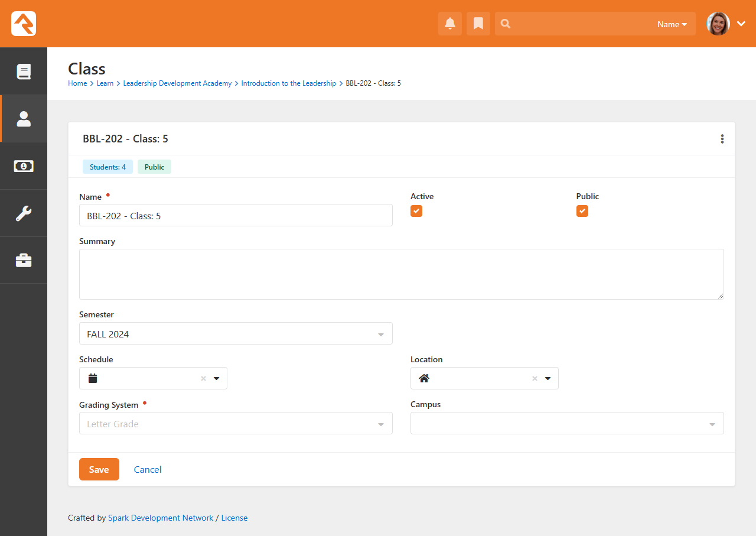The width and height of the screenshot is (756, 536).
Task: Open the Schedule picker arrow
Action: (216, 378)
